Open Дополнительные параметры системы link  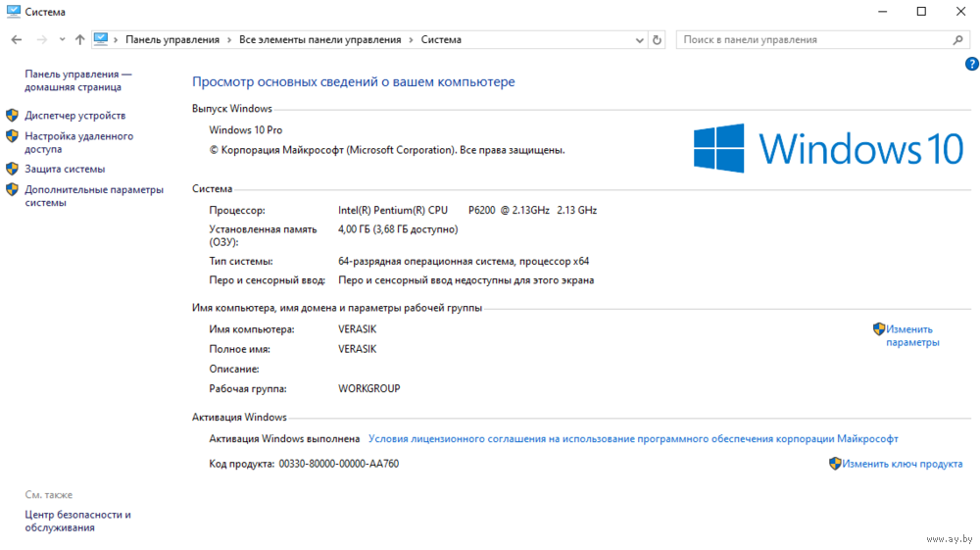pos(94,196)
